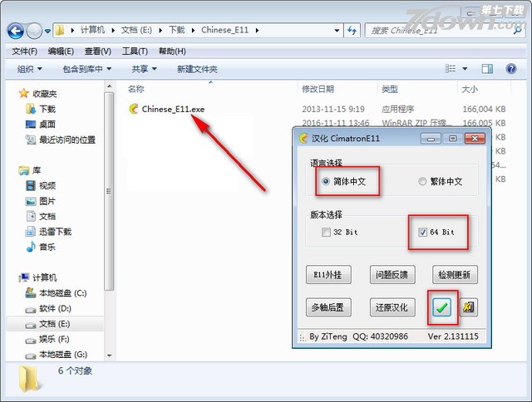This screenshot has width=532, height=402.
Task: Open the recent locations history dropdown
Action: 47,32
